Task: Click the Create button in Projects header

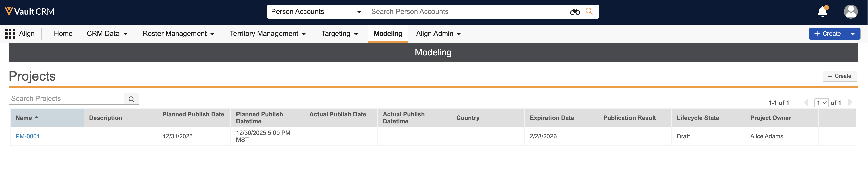Action: tap(839, 76)
